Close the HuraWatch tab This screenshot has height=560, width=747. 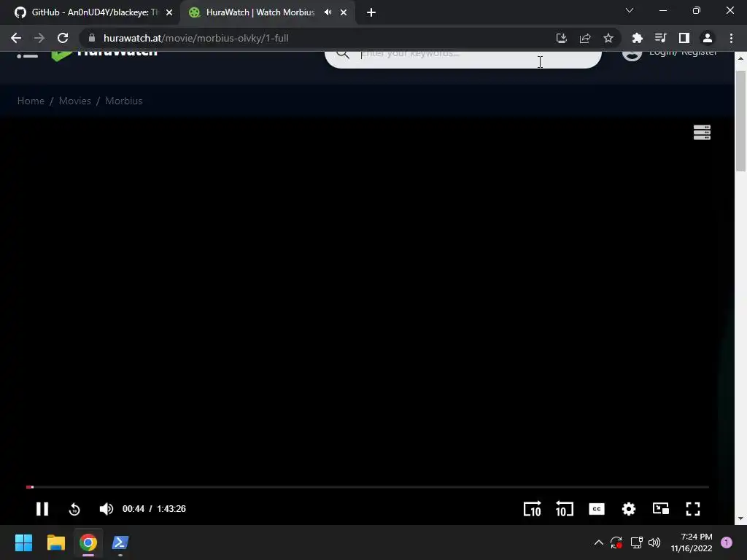(x=344, y=12)
